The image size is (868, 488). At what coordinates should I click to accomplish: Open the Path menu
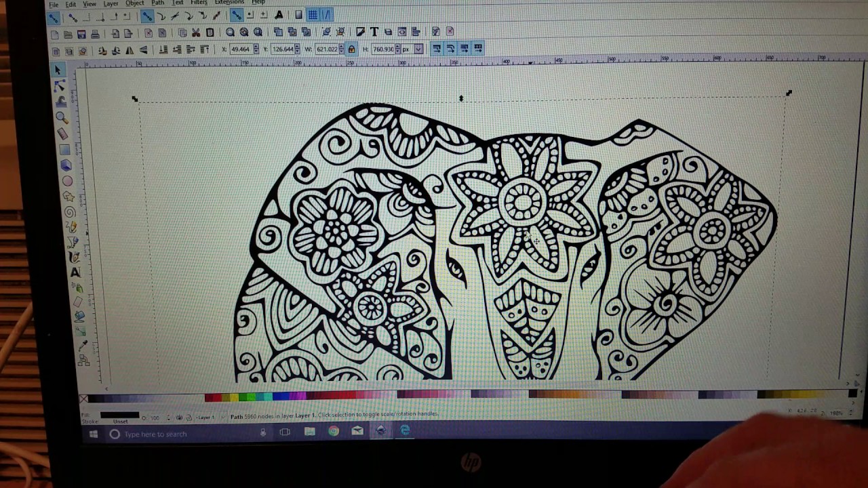tap(158, 3)
